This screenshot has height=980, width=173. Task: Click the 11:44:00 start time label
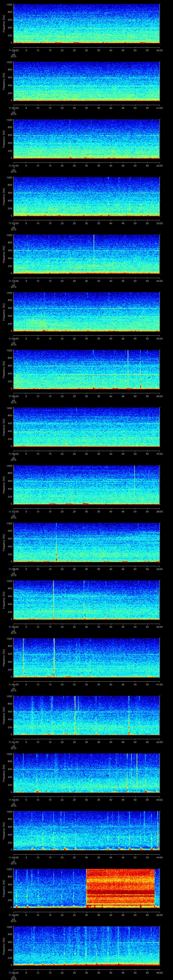point(13,915)
